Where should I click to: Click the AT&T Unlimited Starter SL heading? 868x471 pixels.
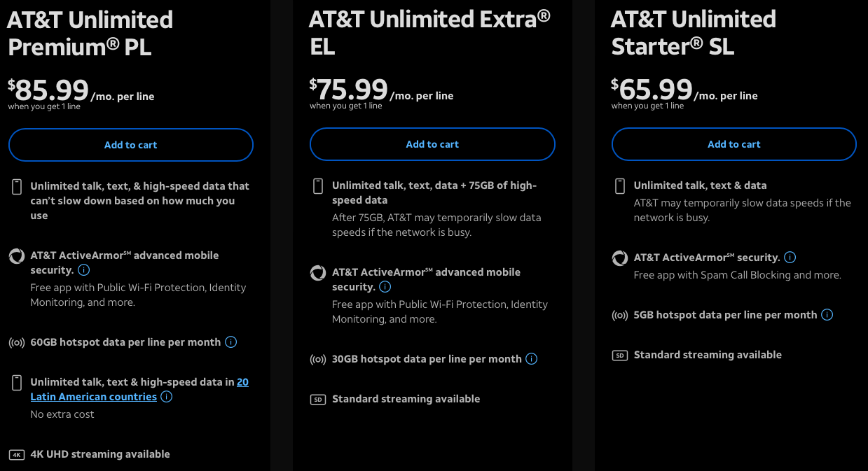[x=693, y=32]
